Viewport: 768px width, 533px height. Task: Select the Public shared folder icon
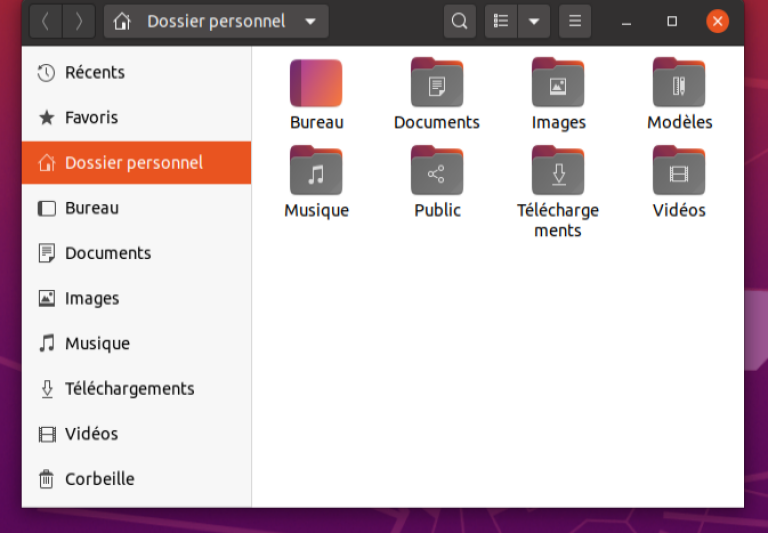tap(437, 170)
